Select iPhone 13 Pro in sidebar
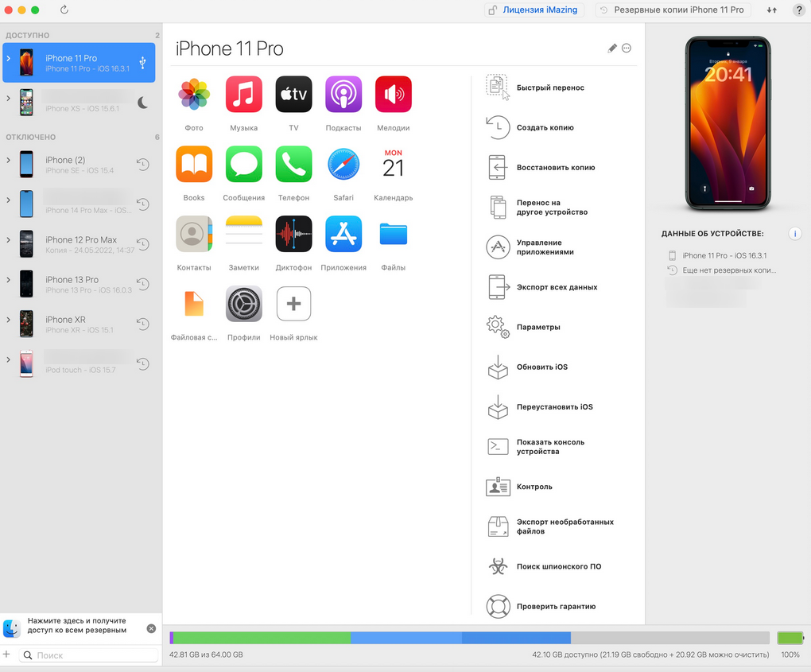The image size is (811, 672). (x=80, y=284)
